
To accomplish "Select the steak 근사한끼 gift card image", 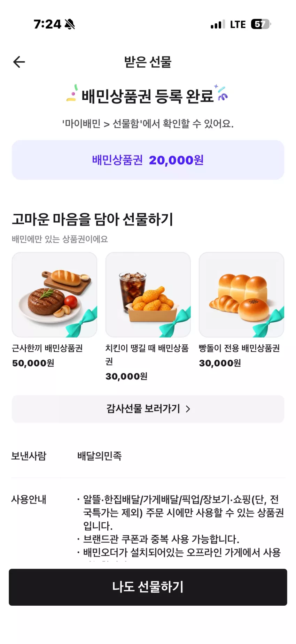I will click(55, 295).
